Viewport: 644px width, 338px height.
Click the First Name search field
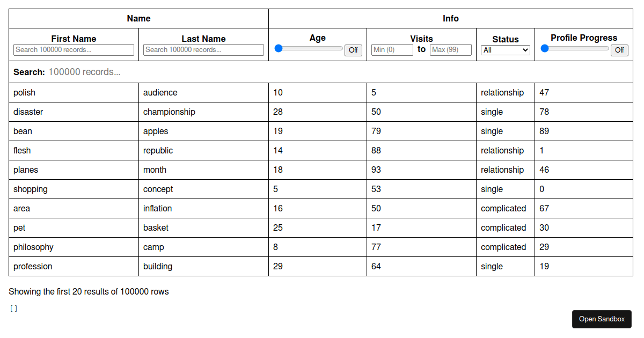(74, 49)
